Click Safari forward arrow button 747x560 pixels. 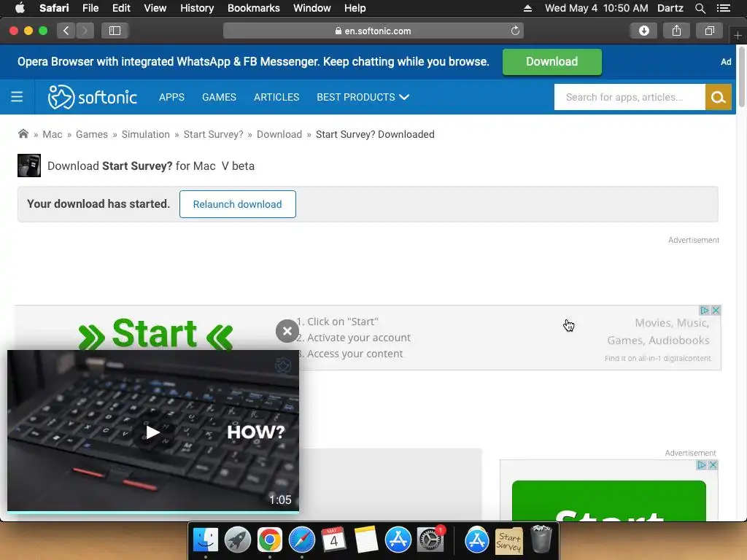coord(85,31)
